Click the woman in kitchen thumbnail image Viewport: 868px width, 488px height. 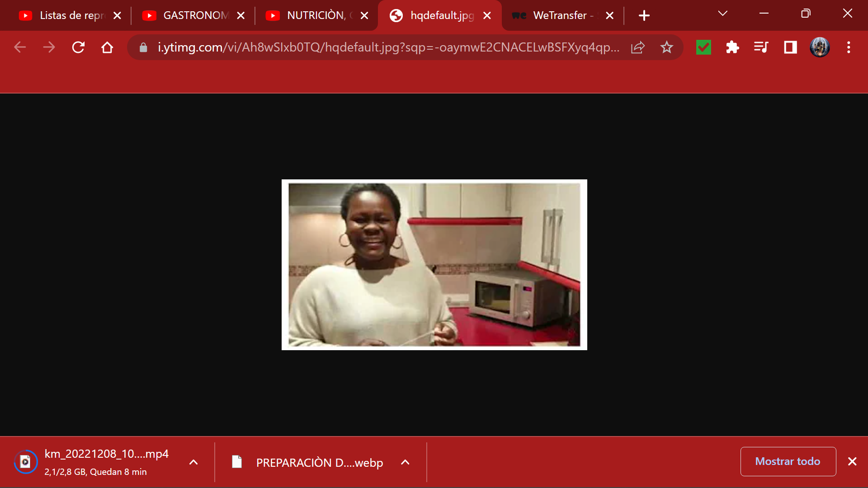(434, 265)
